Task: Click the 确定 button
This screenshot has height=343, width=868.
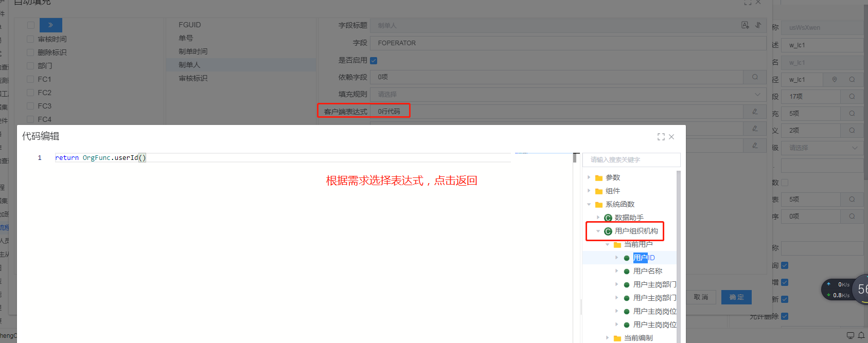Action: click(736, 297)
